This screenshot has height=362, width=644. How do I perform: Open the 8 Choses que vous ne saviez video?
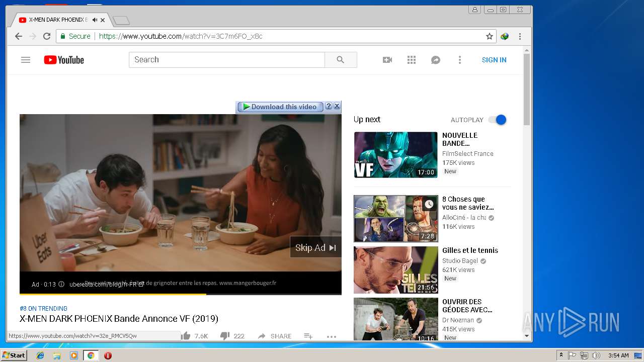[x=468, y=203]
